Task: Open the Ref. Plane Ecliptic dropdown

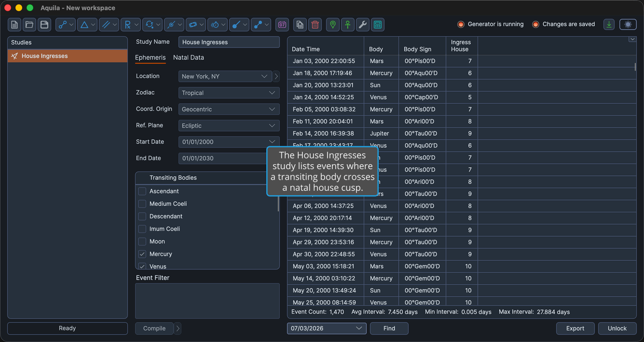Action: (229, 126)
